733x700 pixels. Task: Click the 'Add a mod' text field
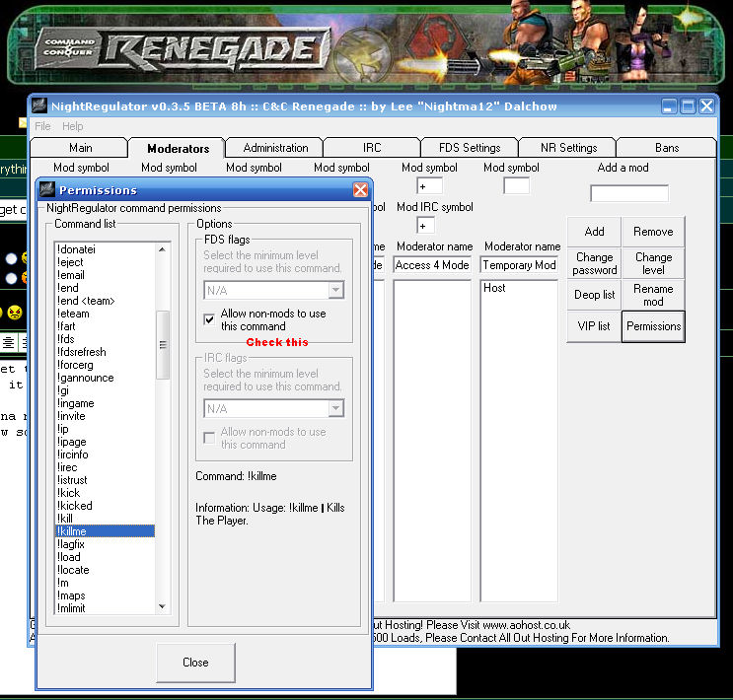628,193
